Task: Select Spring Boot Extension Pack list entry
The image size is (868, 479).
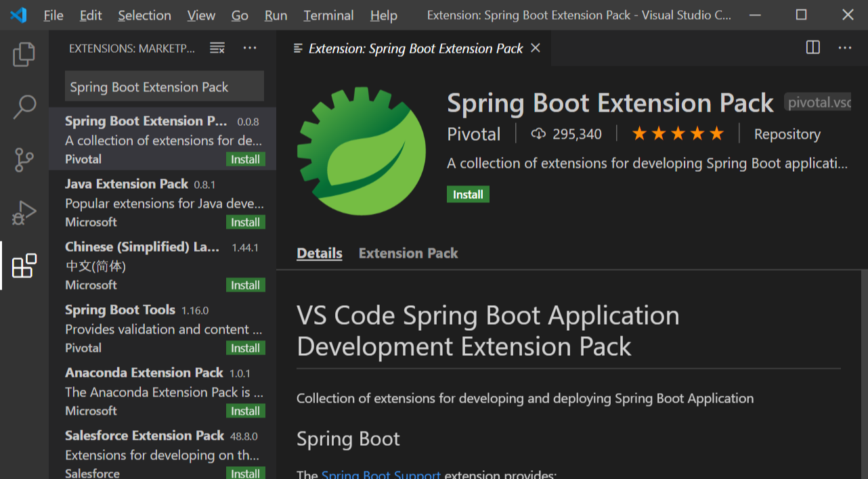Action: [162, 139]
